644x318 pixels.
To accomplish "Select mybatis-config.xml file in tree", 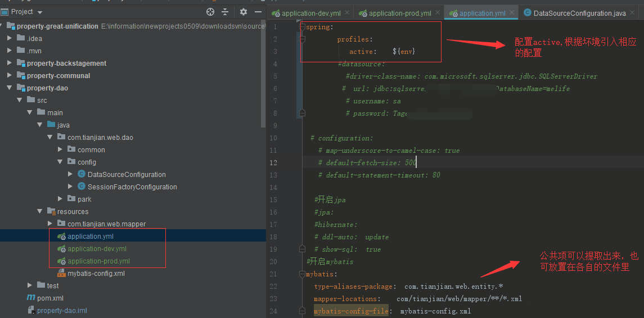I will point(96,274).
